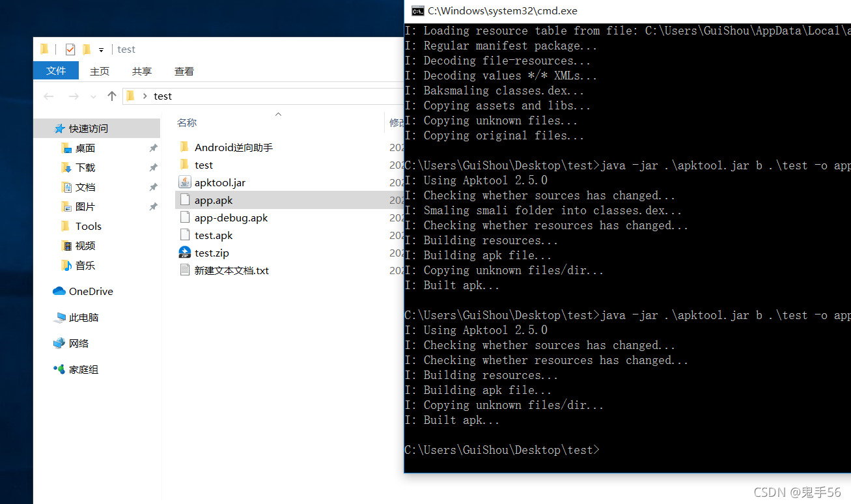Click cmd.exe window icon in title bar
The width and height of the screenshot is (851, 504).
416,10
